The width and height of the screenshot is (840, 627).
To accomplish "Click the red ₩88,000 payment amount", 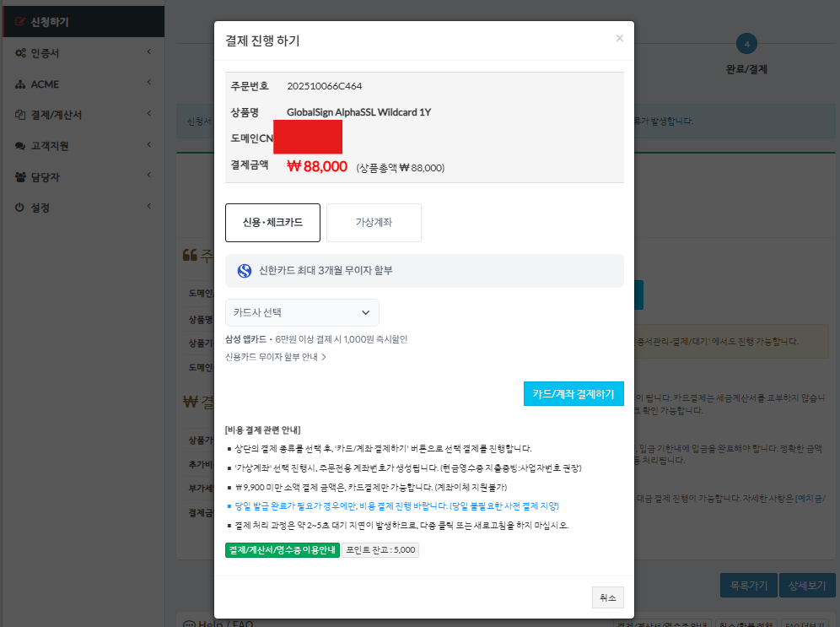I will 317,166.
